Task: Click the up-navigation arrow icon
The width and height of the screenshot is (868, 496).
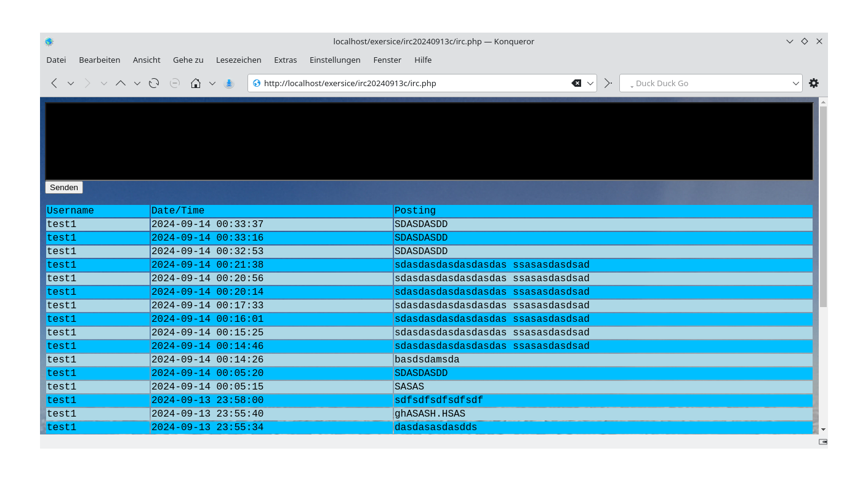Action: 121,83
